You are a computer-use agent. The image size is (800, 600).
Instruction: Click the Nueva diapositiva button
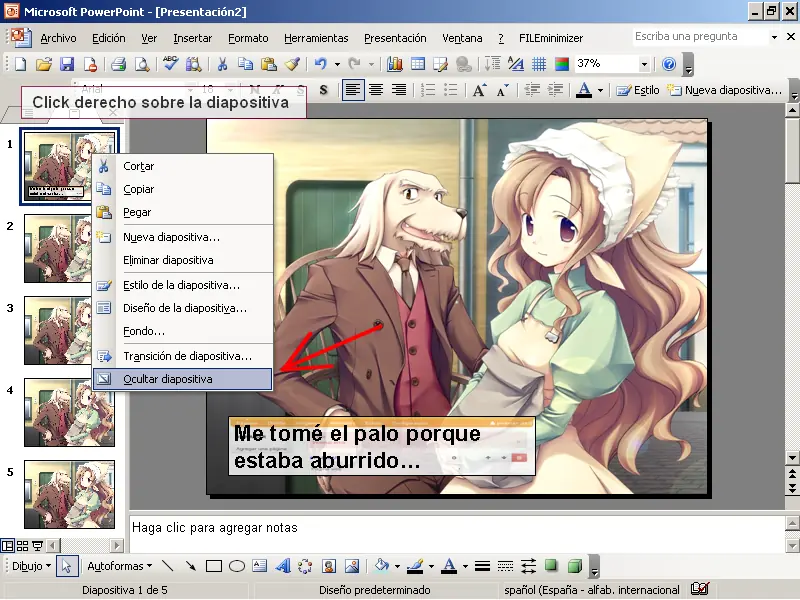[x=724, y=90]
